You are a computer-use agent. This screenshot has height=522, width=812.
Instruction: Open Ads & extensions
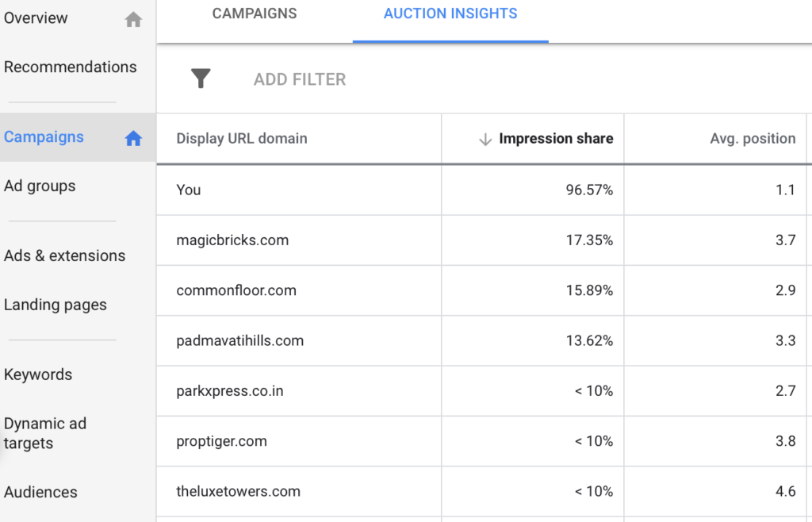(x=65, y=255)
